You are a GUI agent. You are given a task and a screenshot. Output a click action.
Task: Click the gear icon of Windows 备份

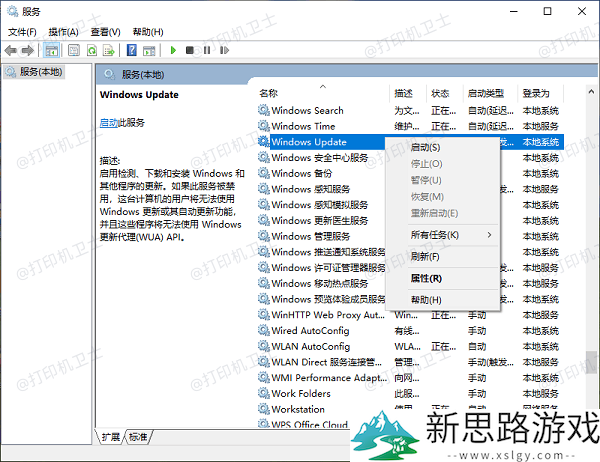point(264,173)
